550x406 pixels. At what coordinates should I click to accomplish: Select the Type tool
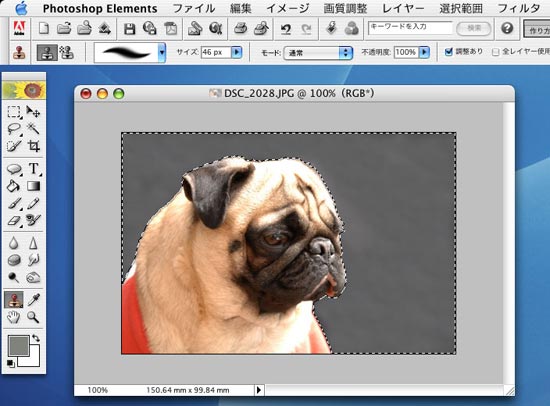[33, 169]
